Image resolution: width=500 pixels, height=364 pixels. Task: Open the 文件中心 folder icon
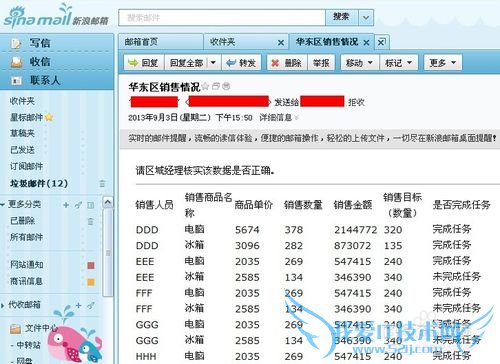click(15, 329)
